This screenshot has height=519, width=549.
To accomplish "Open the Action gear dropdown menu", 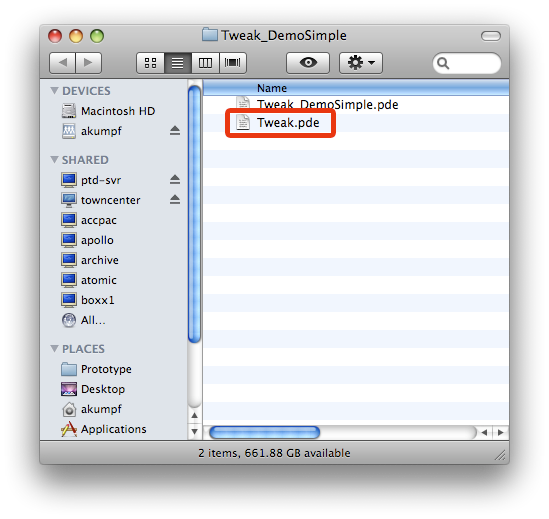I will pos(361,63).
